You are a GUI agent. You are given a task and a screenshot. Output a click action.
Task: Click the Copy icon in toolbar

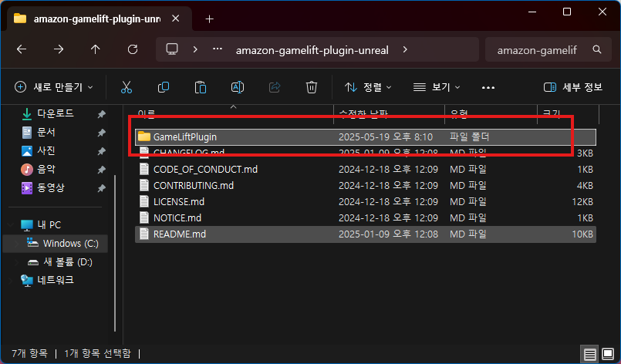(164, 87)
